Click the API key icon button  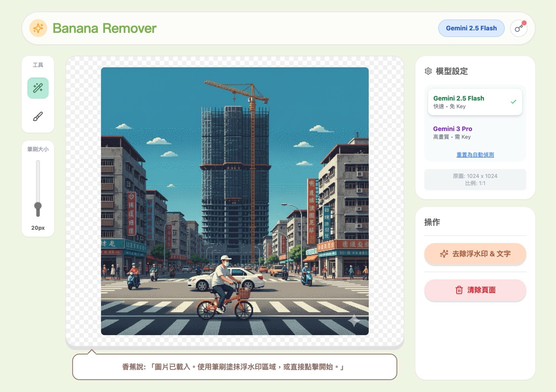519,28
